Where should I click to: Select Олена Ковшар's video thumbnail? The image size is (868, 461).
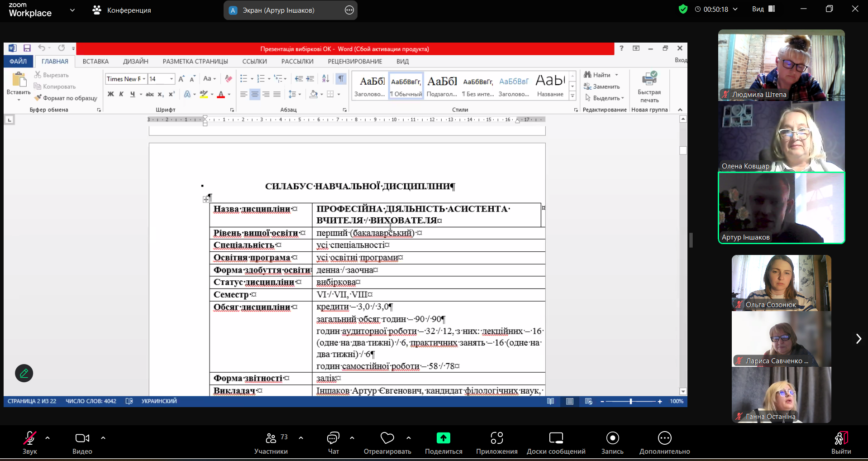[x=781, y=136]
